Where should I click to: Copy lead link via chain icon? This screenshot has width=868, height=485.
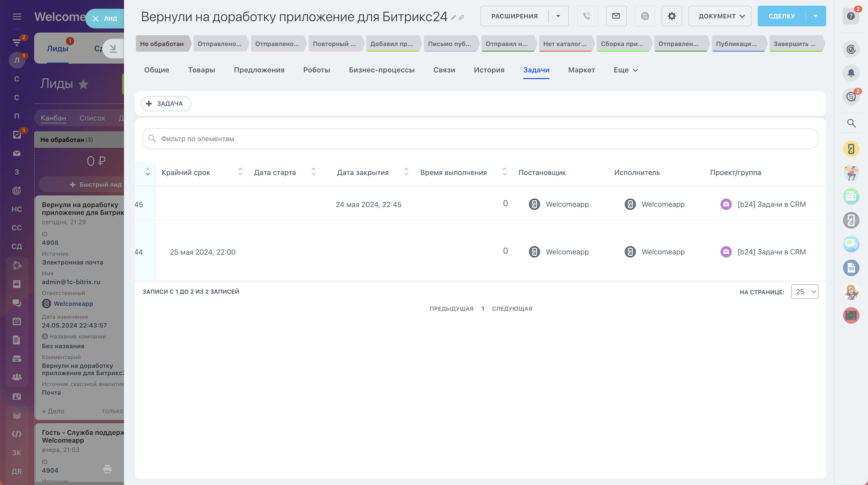pos(462,18)
